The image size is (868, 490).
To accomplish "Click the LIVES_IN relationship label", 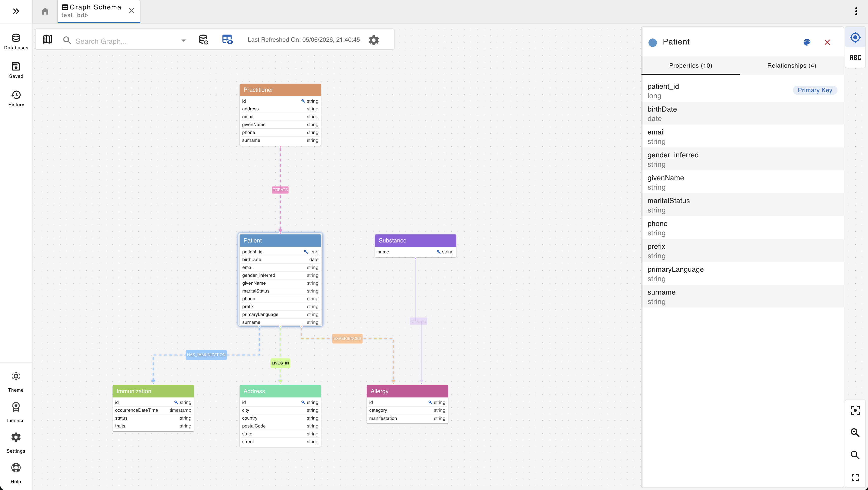I will (280, 363).
